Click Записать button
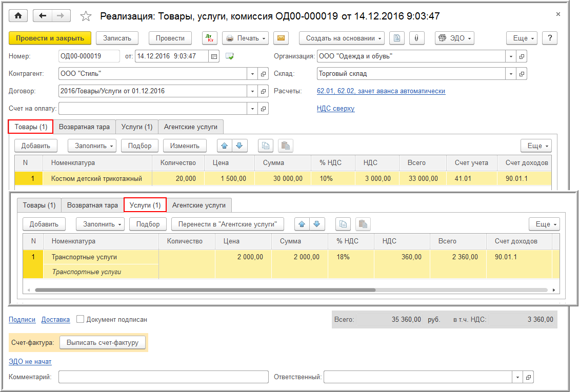Image resolution: width=579 pixels, height=392 pixels. 117,38
